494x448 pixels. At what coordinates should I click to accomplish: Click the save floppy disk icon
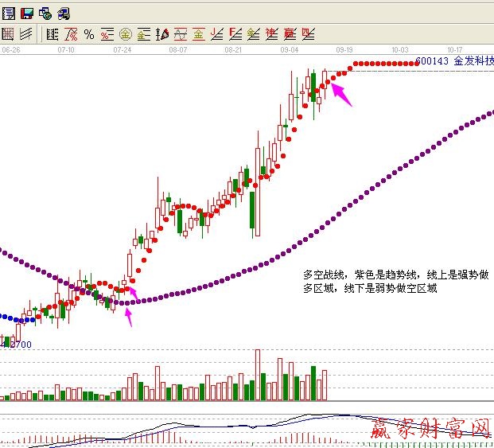click(26, 13)
